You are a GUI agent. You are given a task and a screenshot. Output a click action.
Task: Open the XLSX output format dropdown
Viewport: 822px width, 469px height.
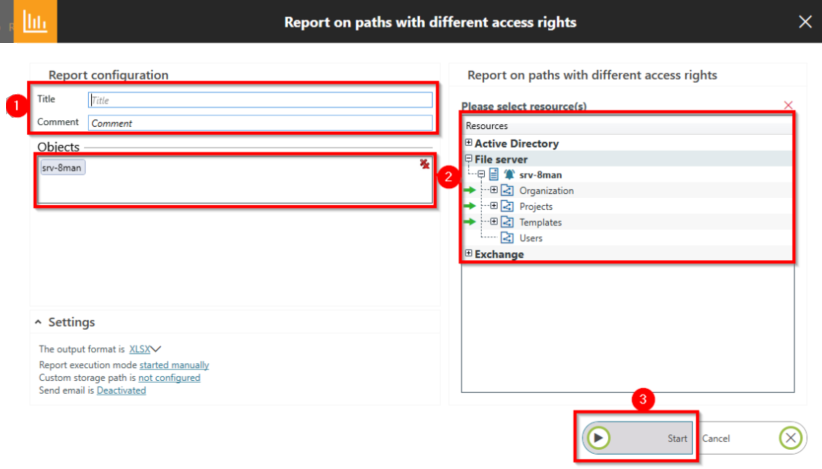pyautogui.click(x=145, y=349)
